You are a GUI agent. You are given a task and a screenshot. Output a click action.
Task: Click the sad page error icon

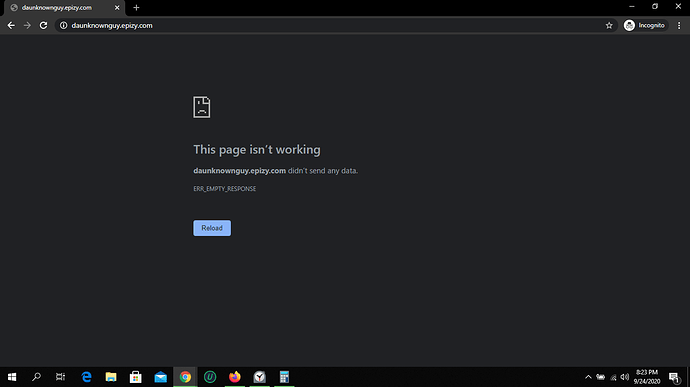tap(202, 107)
